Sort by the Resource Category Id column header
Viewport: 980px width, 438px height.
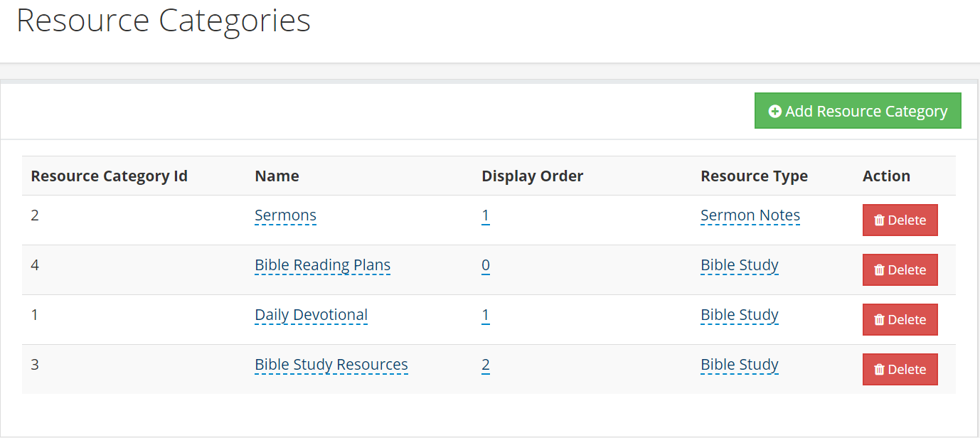[109, 176]
